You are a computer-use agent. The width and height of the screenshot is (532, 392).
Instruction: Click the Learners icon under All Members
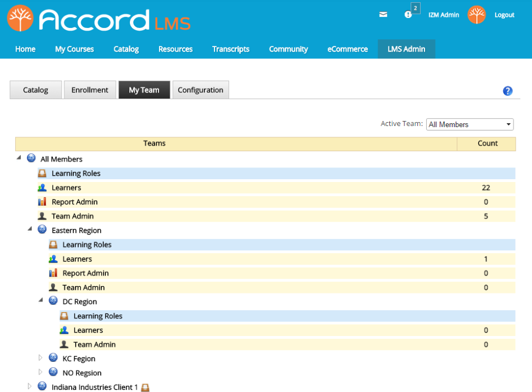pos(42,188)
